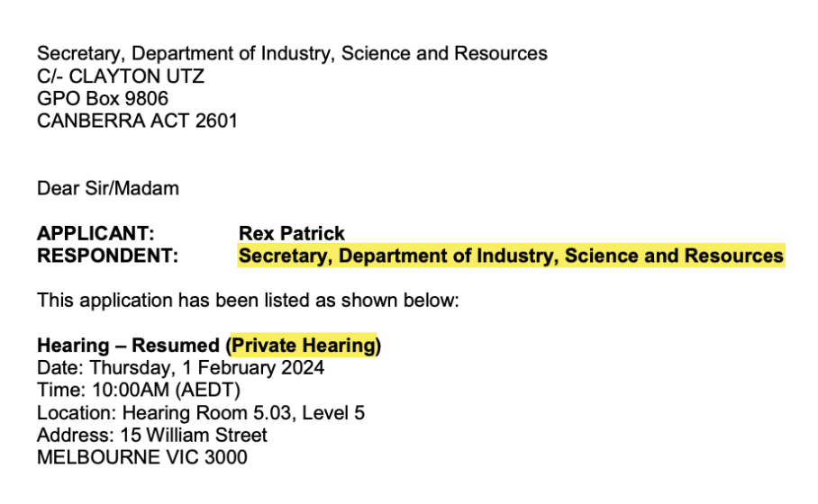Click the "CANBERRA ACT 2601" text
The height and width of the screenshot is (504, 818).
click(x=137, y=121)
